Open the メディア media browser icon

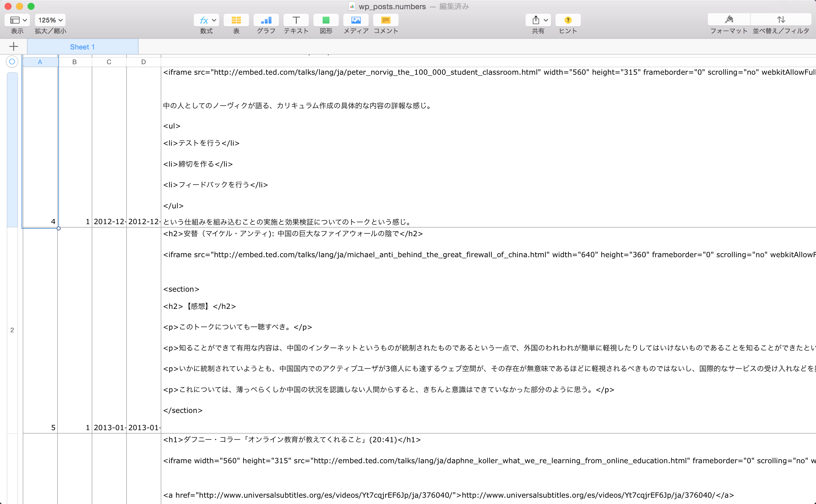pyautogui.click(x=355, y=20)
